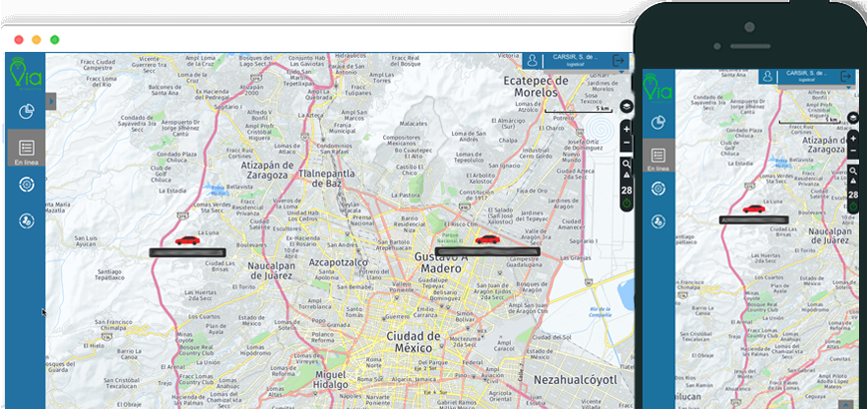Zoom out with the minus button on desktop map
This screenshot has width=868, height=409.
(x=627, y=144)
